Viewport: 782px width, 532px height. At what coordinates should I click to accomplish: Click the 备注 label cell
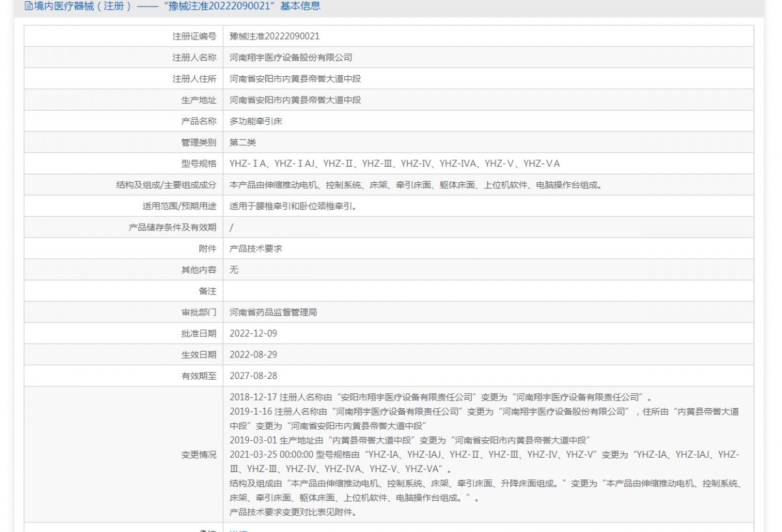pyautogui.click(x=124, y=291)
